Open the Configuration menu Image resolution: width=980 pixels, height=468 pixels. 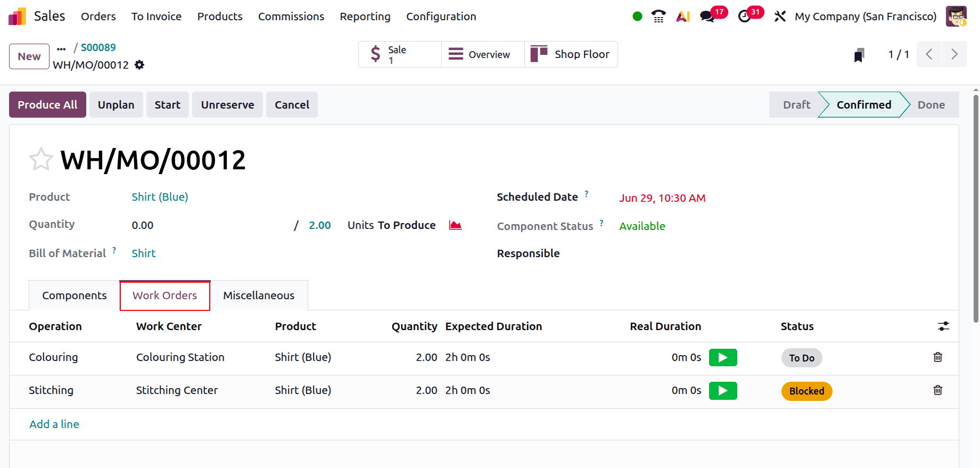click(441, 17)
